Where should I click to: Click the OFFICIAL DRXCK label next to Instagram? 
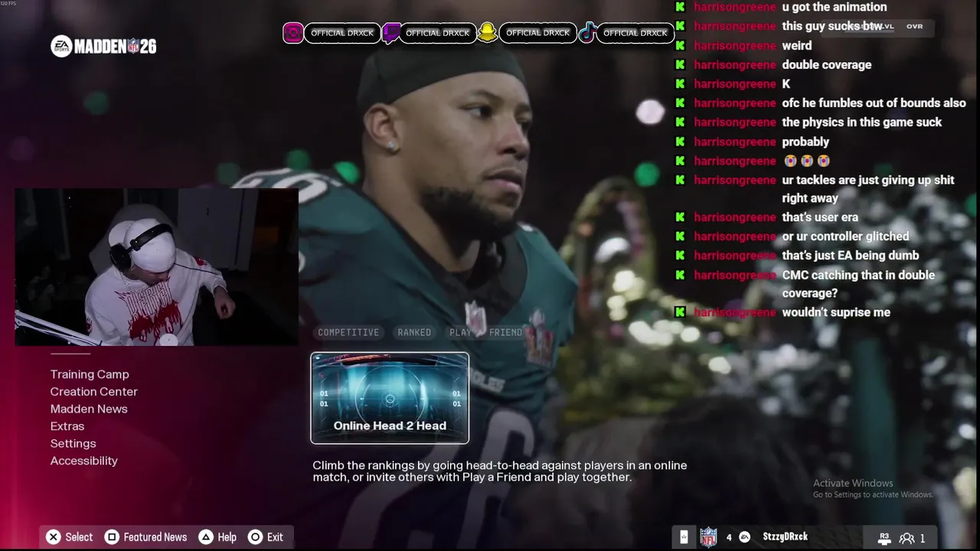coord(342,33)
